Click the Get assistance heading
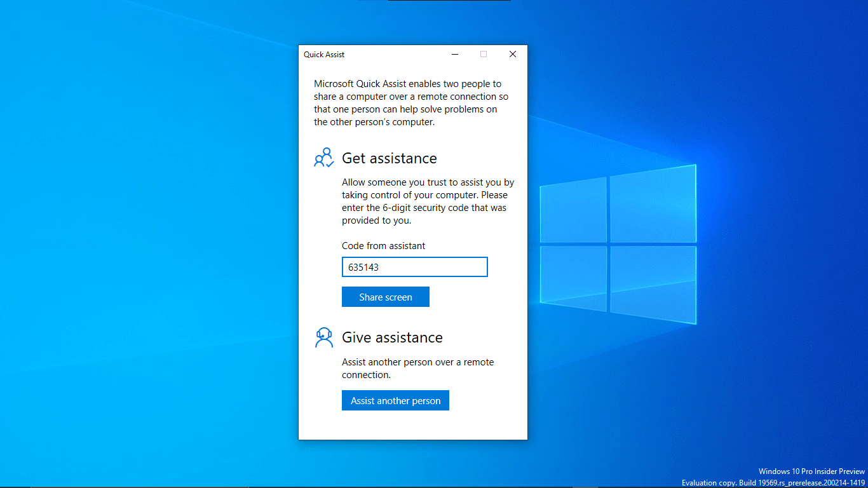This screenshot has height=488, width=868. (390, 158)
